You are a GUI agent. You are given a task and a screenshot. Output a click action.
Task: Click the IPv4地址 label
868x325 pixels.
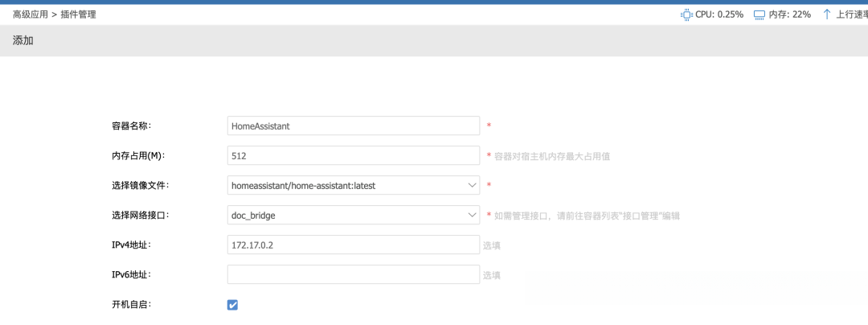pyautogui.click(x=131, y=245)
